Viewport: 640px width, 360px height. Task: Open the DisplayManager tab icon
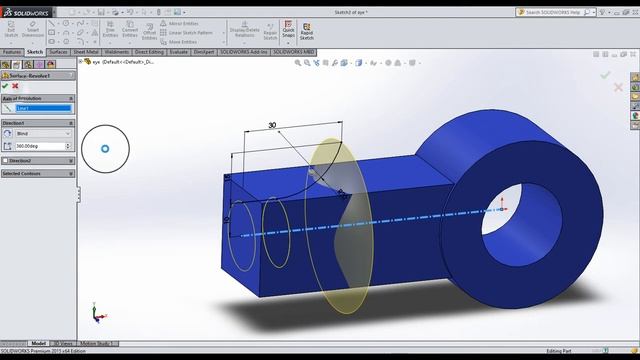pos(51,64)
